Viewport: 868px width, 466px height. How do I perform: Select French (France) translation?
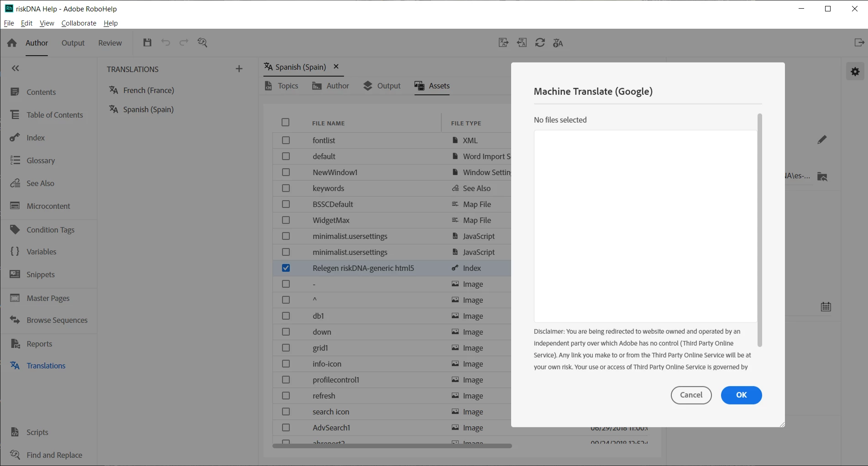141,90
